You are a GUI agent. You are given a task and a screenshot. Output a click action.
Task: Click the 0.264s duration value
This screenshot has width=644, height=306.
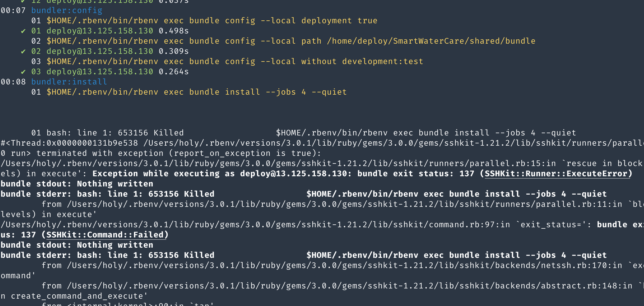tap(174, 71)
